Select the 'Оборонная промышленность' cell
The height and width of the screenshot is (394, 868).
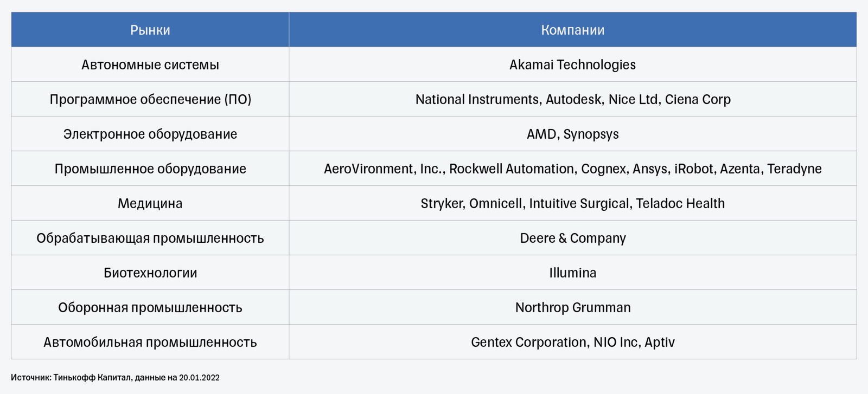click(150, 307)
